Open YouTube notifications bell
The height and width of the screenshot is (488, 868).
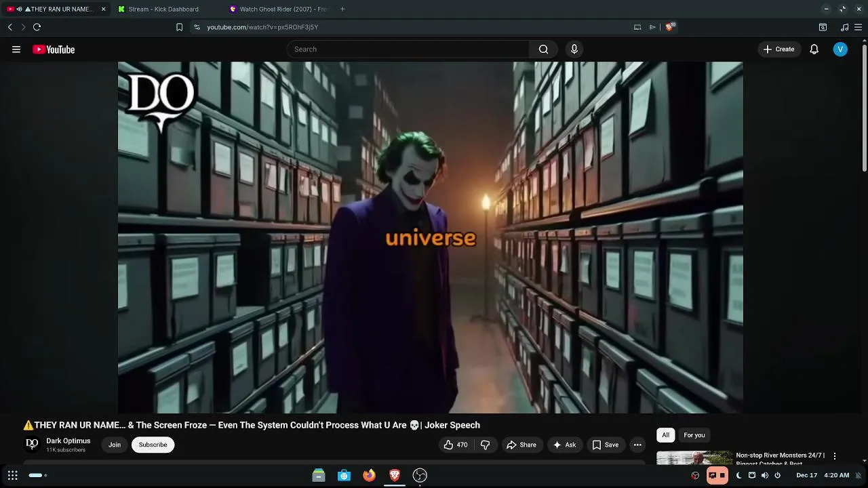point(814,49)
